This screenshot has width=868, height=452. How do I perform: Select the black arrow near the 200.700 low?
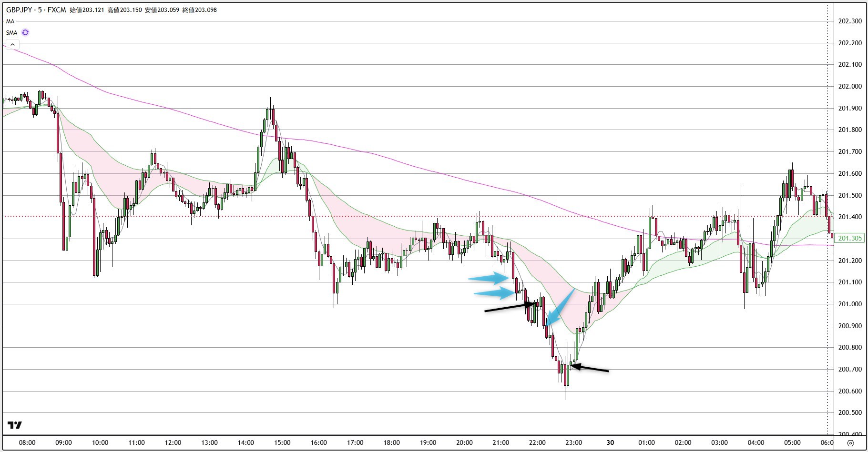click(x=590, y=368)
